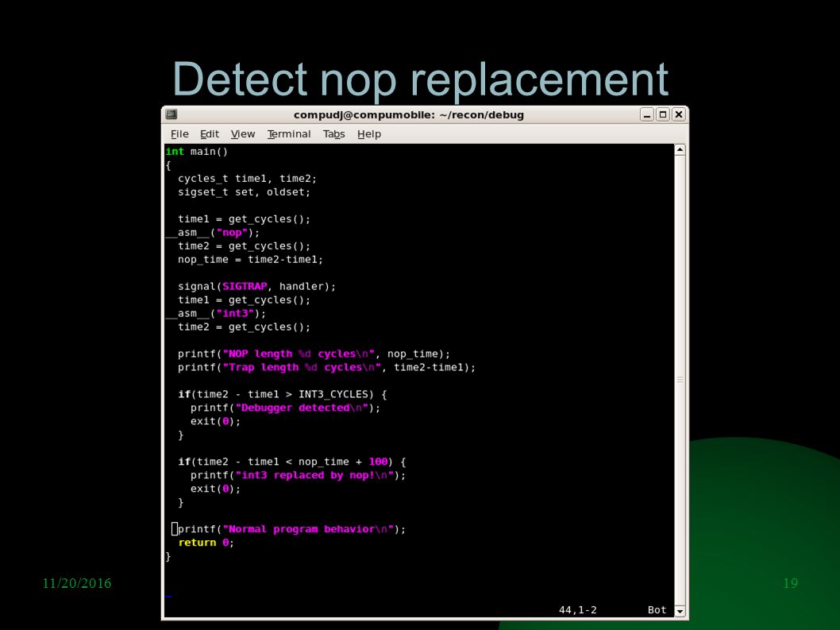Open the Edit menu
Screen dimensions: 840x630
tap(210, 134)
